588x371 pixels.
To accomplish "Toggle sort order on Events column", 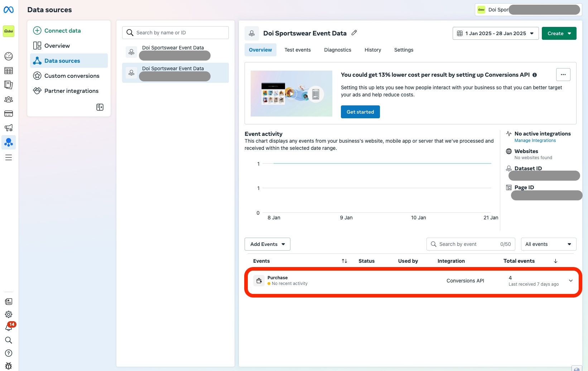I will 344,261.
